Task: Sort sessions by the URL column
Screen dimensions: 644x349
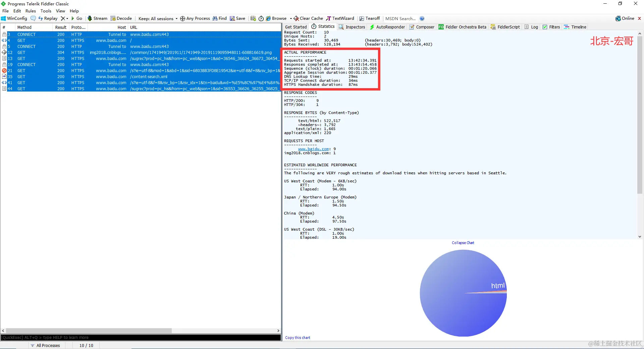Action: (x=205, y=27)
